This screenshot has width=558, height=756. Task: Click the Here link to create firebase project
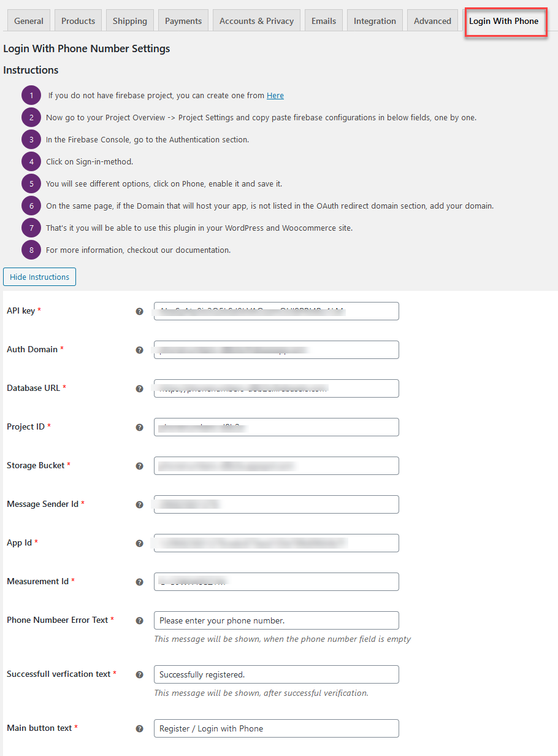pos(275,95)
